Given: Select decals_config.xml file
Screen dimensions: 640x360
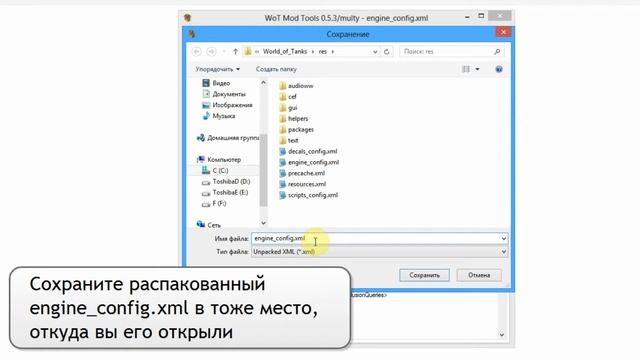Looking at the screenshot, I should pyautogui.click(x=308, y=151).
